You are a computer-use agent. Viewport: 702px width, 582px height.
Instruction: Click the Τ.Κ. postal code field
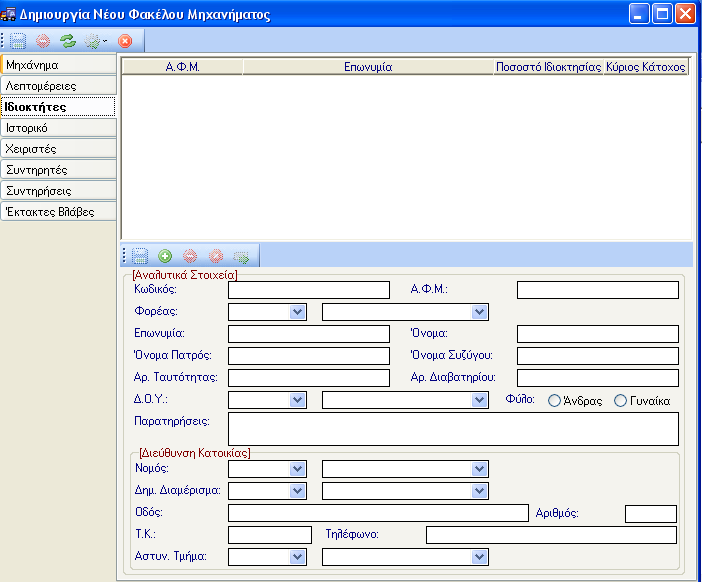tap(270, 535)
